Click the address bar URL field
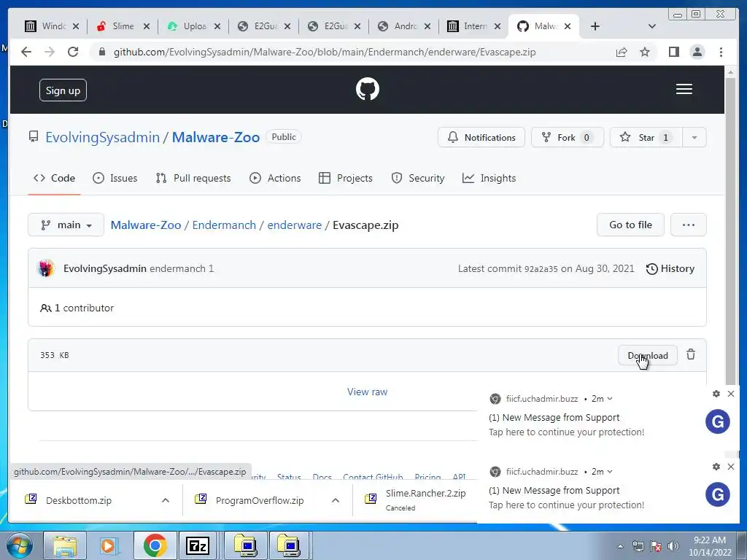Image resolution: width=747 pixels, height=560 pixels. 325,52
